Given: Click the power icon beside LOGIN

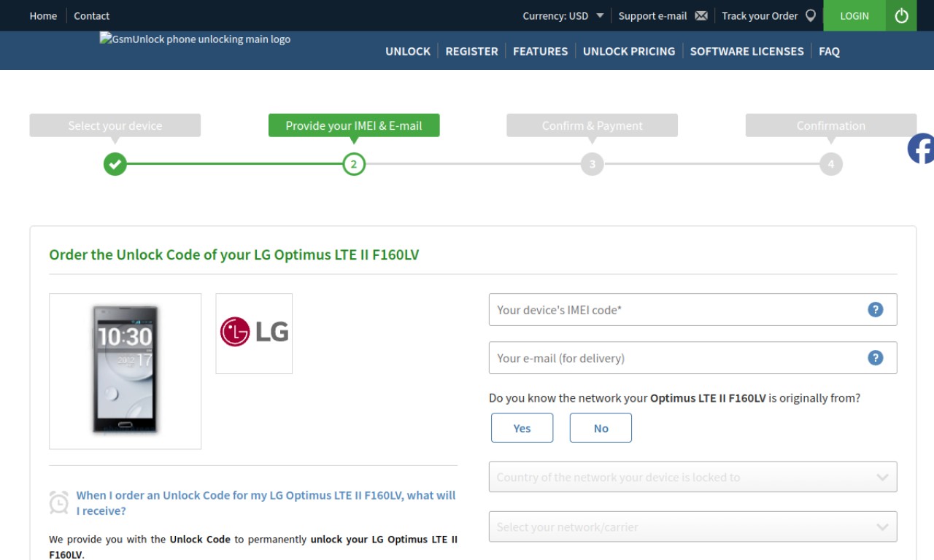Looking at the screenshot, I should [901, 15].
